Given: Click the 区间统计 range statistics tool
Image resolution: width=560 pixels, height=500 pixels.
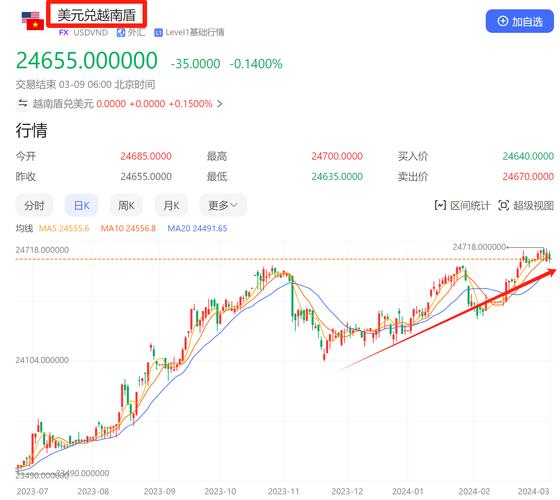Looking at the screenshot, I should [462, 205].
